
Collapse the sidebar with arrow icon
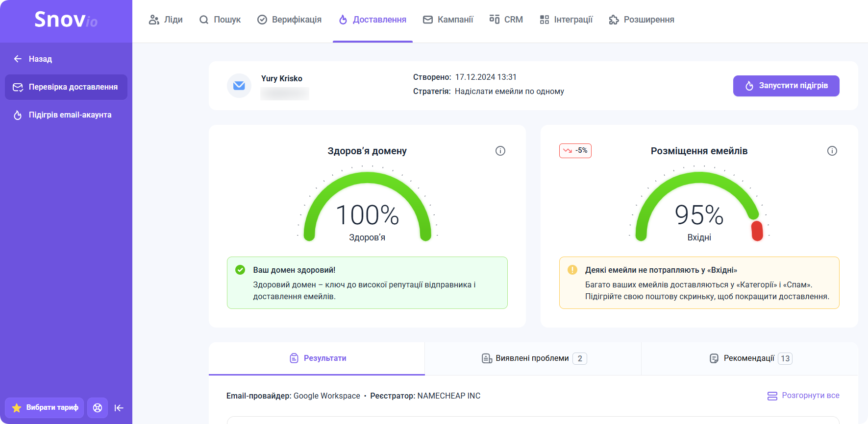(119, 408)
